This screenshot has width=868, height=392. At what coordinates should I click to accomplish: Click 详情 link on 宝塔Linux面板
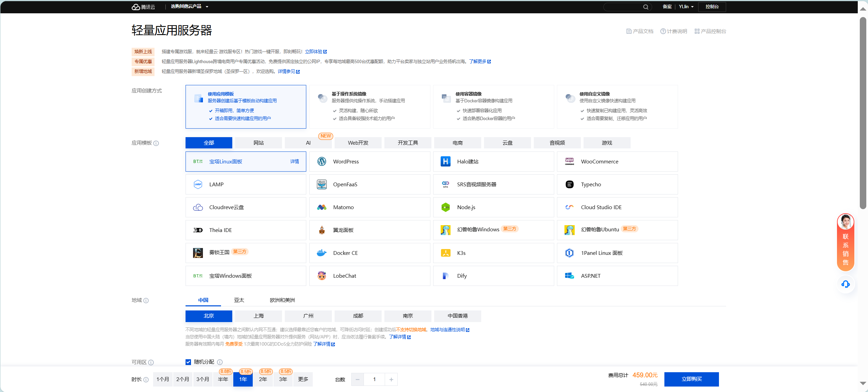[295, 162]
